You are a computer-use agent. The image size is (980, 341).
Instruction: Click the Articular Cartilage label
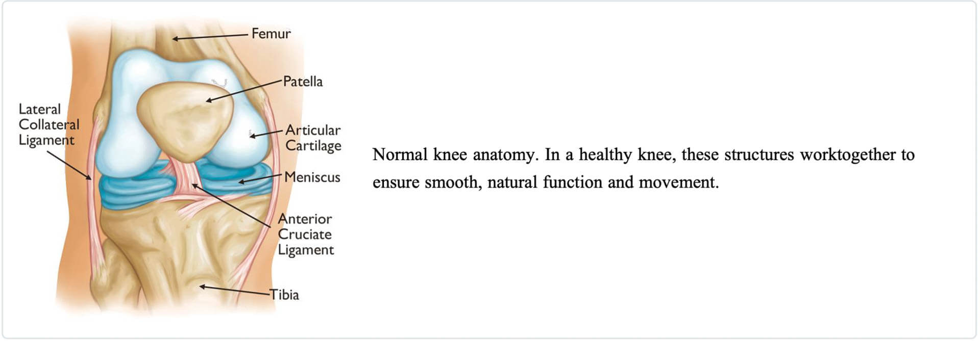tap(313, 138)
